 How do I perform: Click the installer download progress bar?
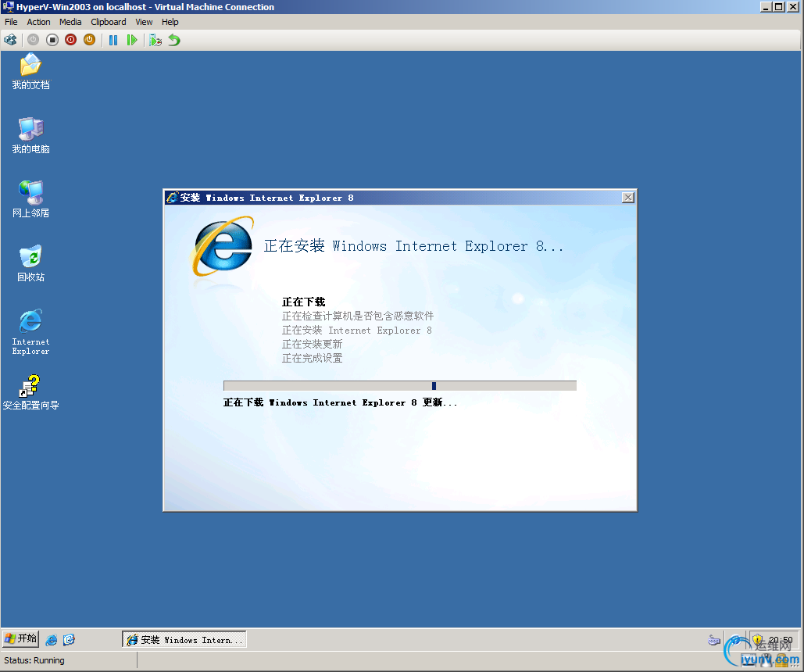coord(400,386)
